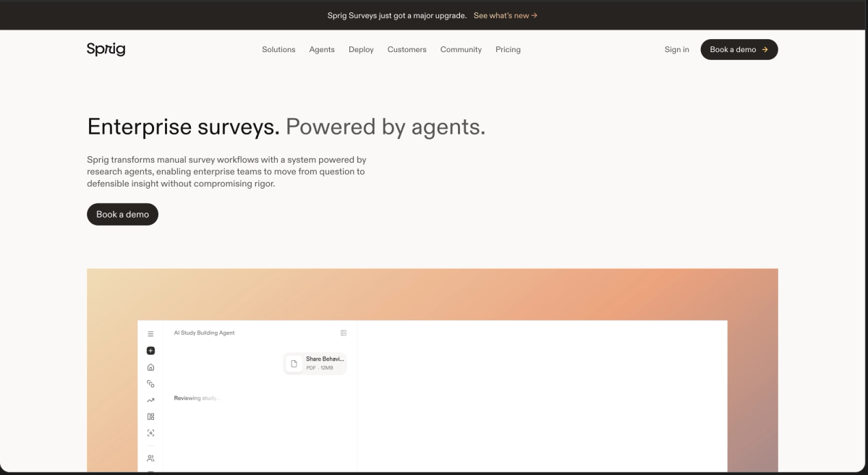Screen dimensions: 868x475
Task: Go to the Customers page
Action: [407, 50]
